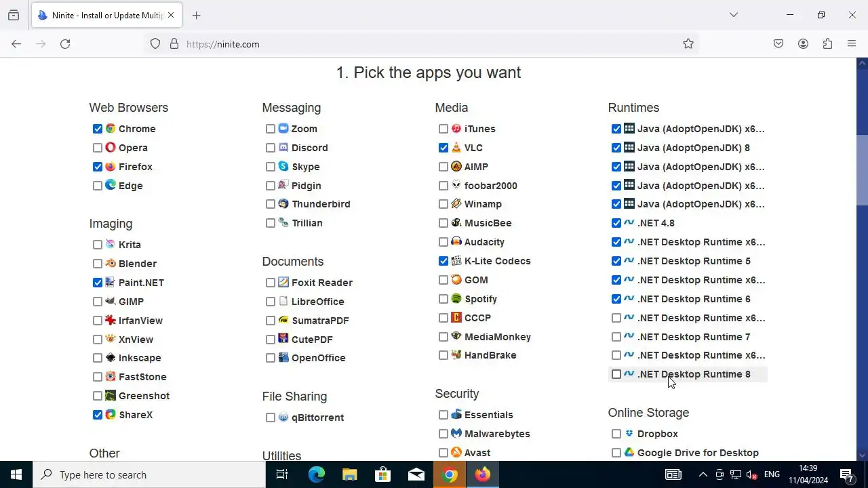Launch Microsoft Edge from the taskbar
Image resolution: width=868 pixels, height=488 pixels.
(317, 474)
